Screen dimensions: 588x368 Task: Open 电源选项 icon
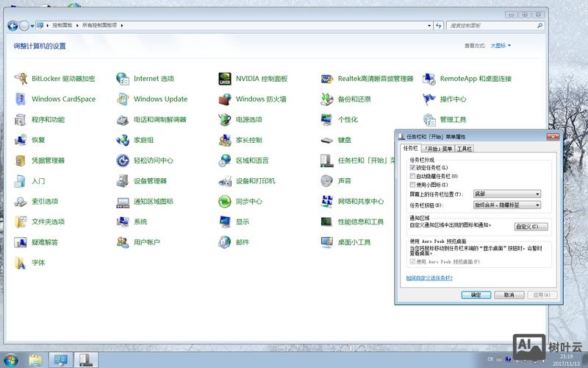(225, 119)
